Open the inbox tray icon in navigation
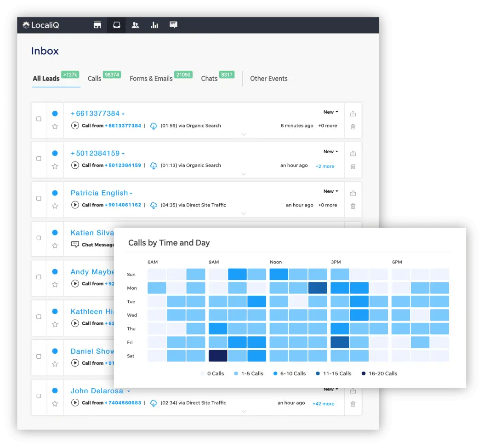This screenshot has height=448, width=484. pyautogui.click(x=117, y=25)
